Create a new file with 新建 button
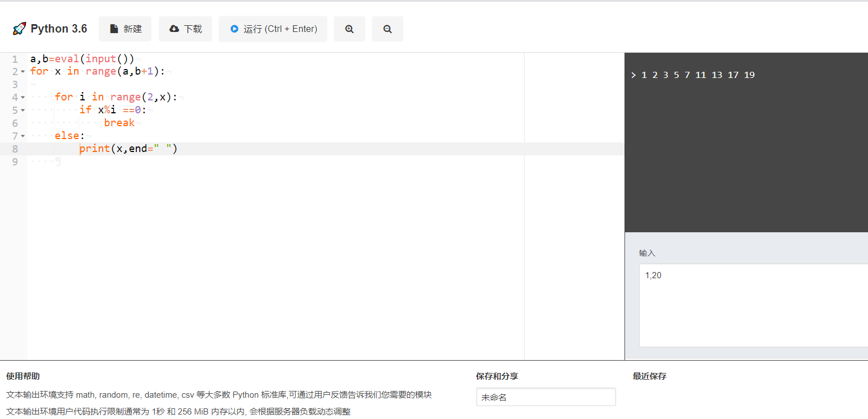 [125, 29]
